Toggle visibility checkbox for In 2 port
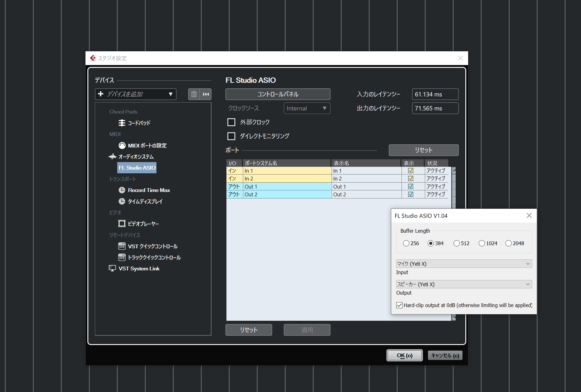Image resolution: width=581 pixels, height=392 pixels. [x=411, y=179]
